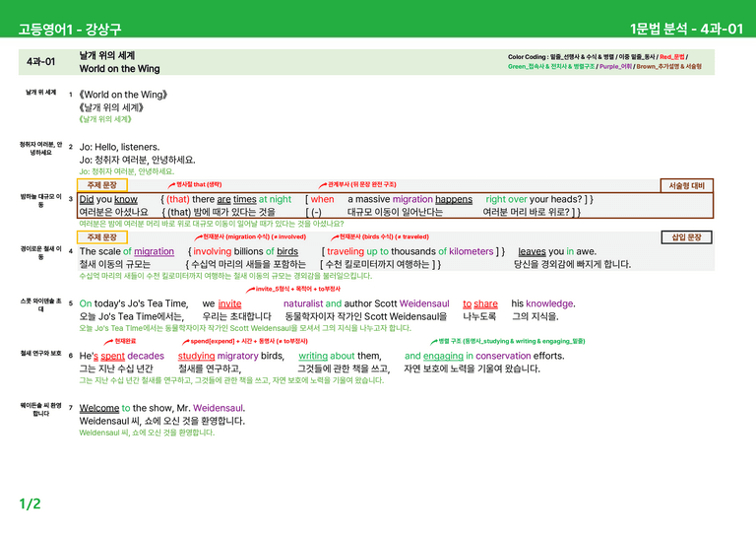Click the underlined phrase to share
This screenshot has width=756, height=535.
point(480,303)
